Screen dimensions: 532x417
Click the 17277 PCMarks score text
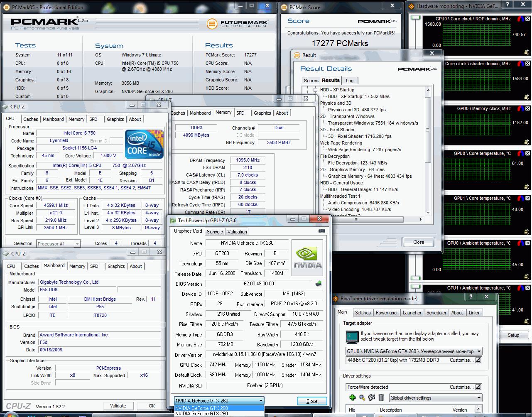340,43
